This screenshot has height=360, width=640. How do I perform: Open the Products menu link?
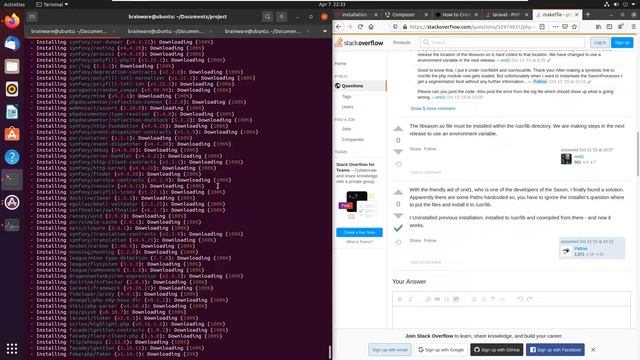click(402, 42)
